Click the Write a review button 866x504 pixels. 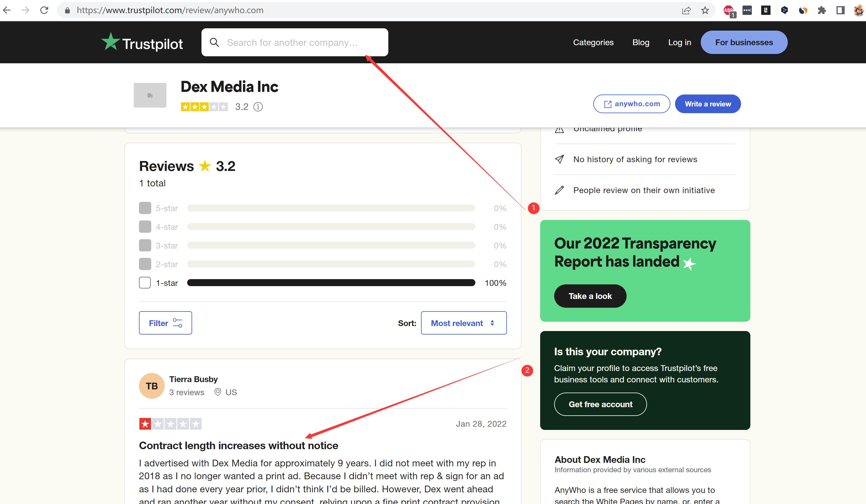(x=707, y=104)
